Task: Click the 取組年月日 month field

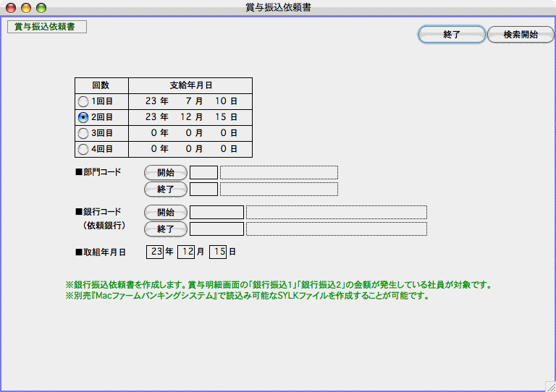Action: pos(186,252)
